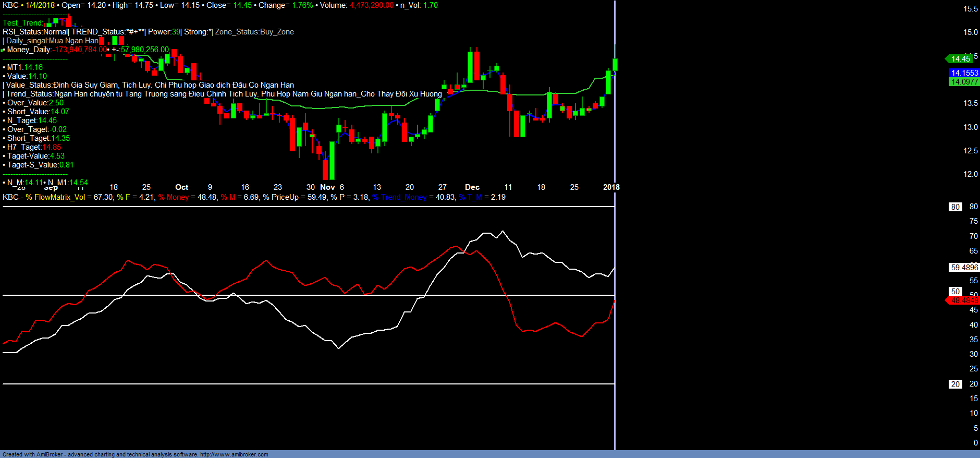Click the green 14.0977 value label

pyautogui.click(x=964, y=82)
